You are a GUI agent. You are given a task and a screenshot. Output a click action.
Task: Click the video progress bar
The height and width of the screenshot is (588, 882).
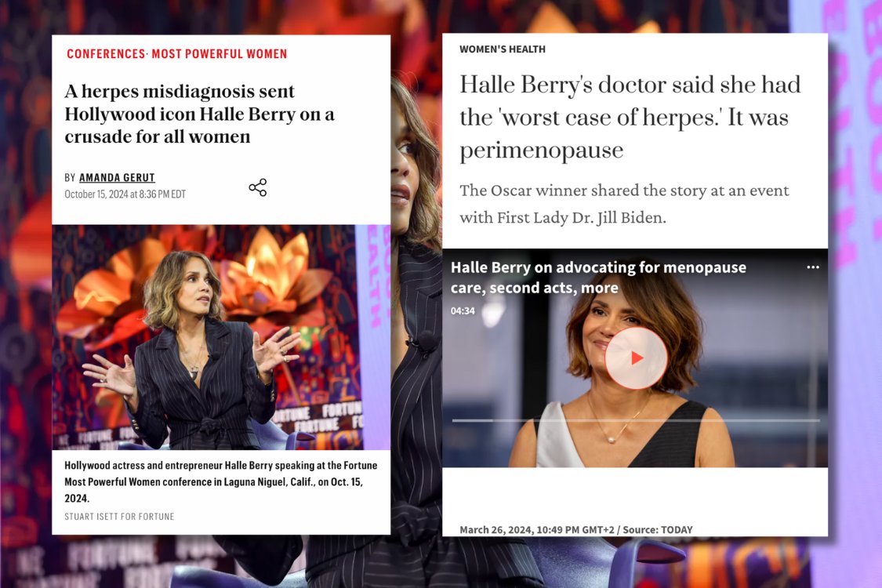[636, 420]
